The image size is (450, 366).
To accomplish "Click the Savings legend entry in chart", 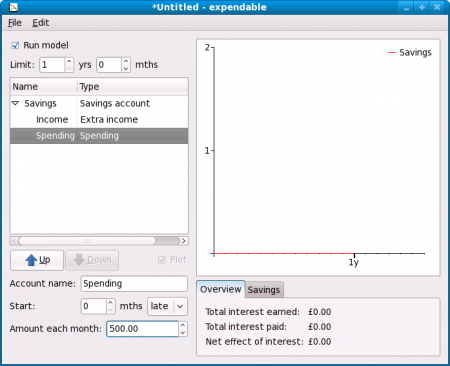I will [x=410, y=52].
